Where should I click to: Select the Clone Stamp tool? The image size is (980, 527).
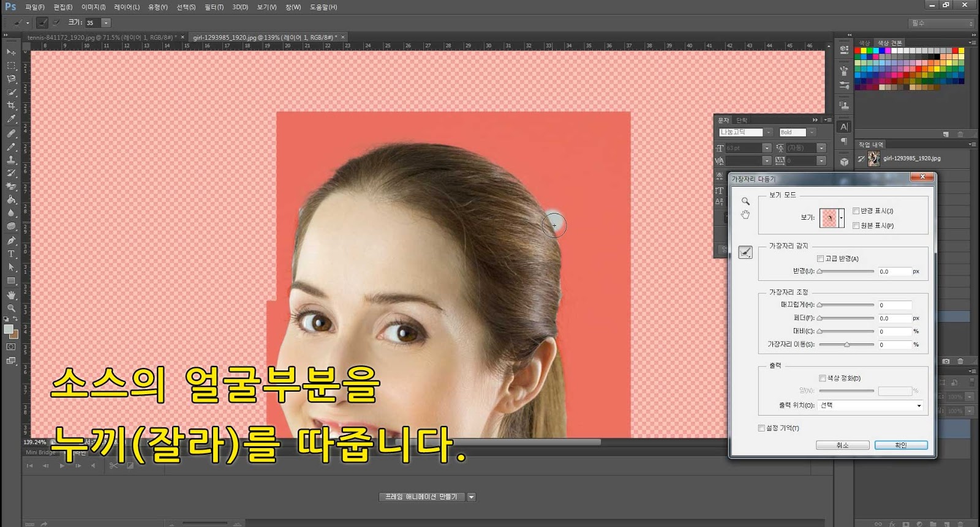[x=11, y=160]
